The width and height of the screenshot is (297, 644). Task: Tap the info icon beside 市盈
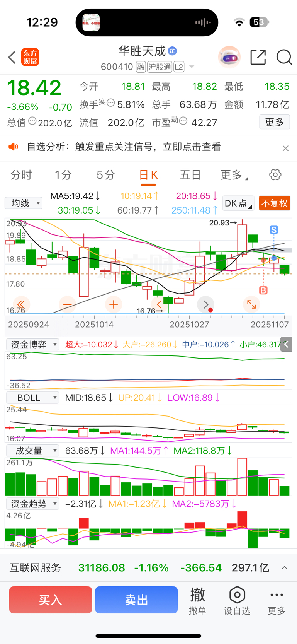point(183,121)
